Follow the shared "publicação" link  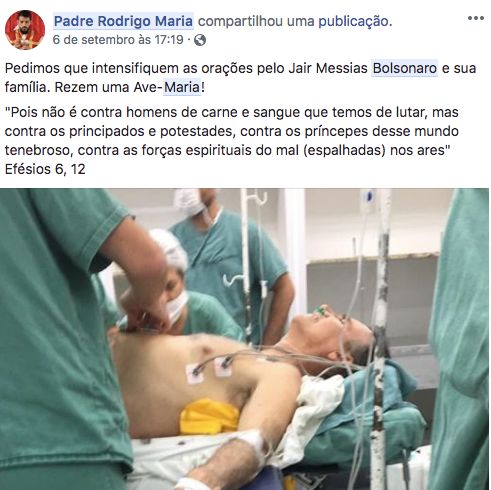(353, 21)
